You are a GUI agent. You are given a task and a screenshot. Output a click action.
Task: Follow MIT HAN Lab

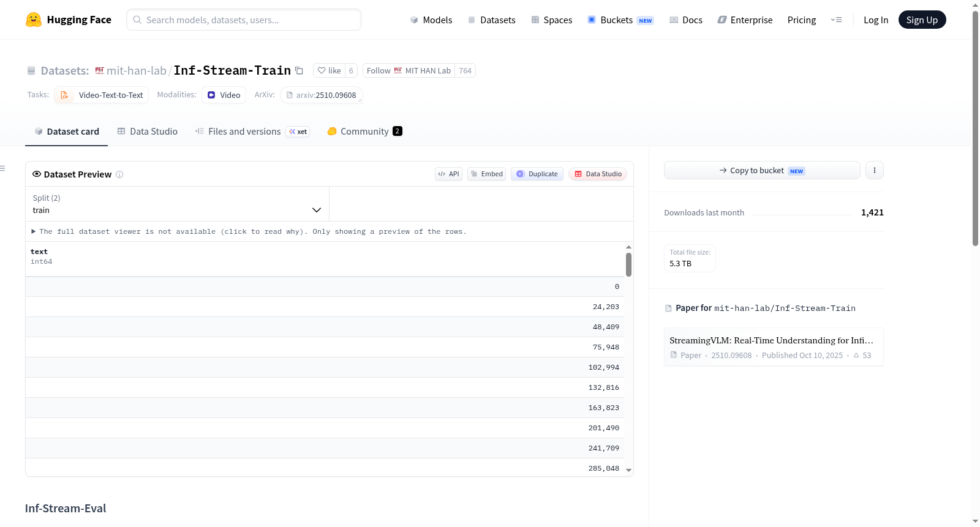click(409, 70)
